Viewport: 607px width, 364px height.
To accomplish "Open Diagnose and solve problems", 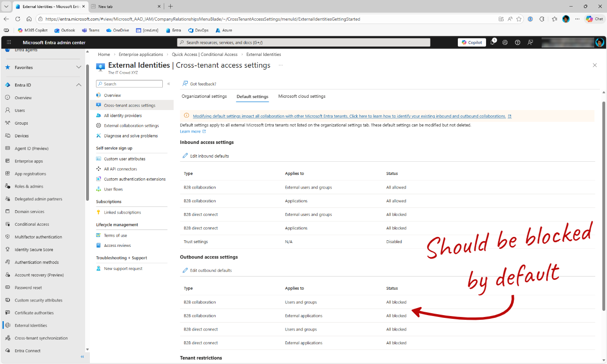I will [x=131, y=136].
